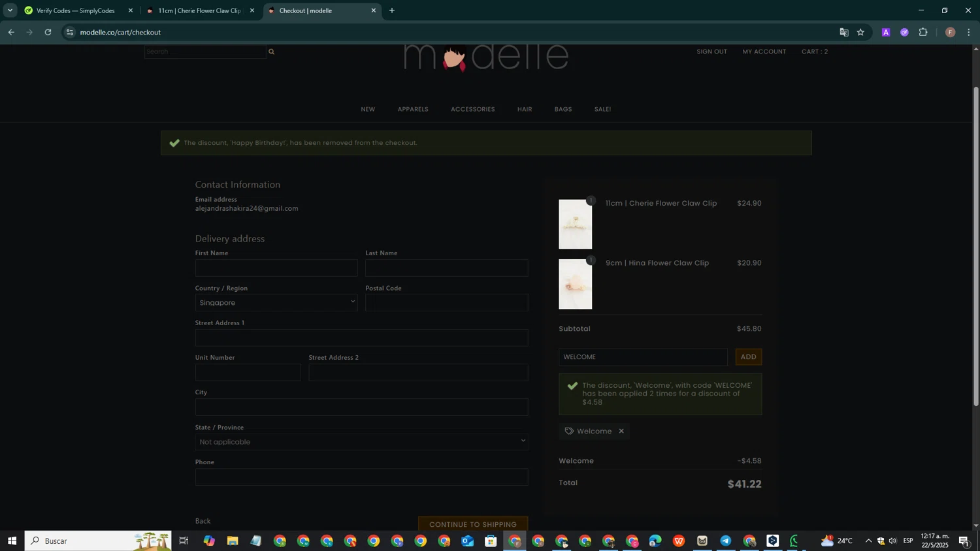
Task: Reload the page with the refresh icon
Action: point(48,32)
